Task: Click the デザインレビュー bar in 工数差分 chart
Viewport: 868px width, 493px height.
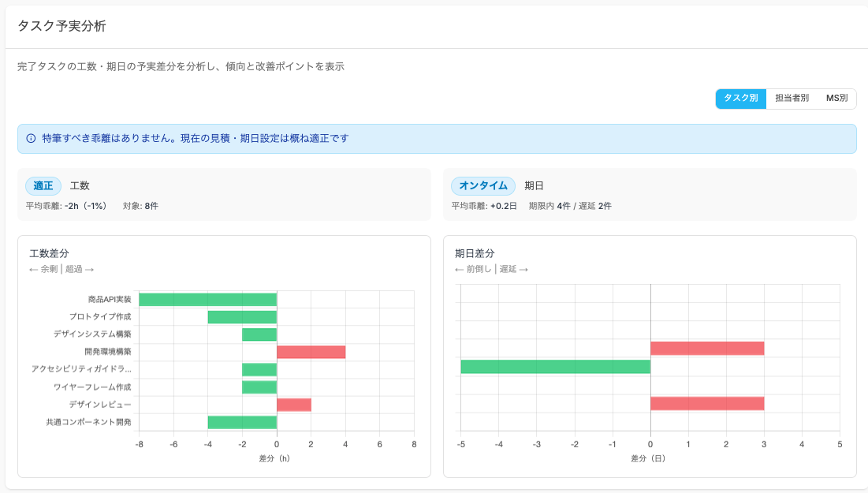Action: [x=293, y=404]
